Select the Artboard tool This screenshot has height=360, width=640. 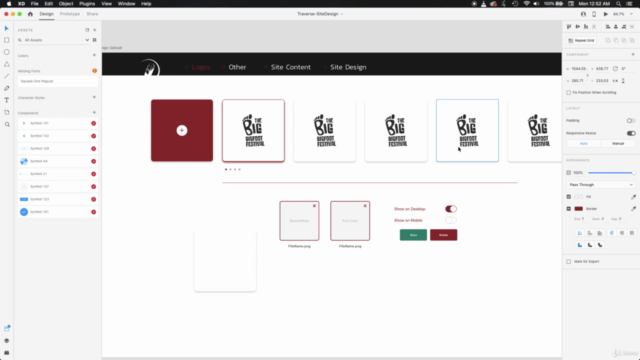coord(7,112)
